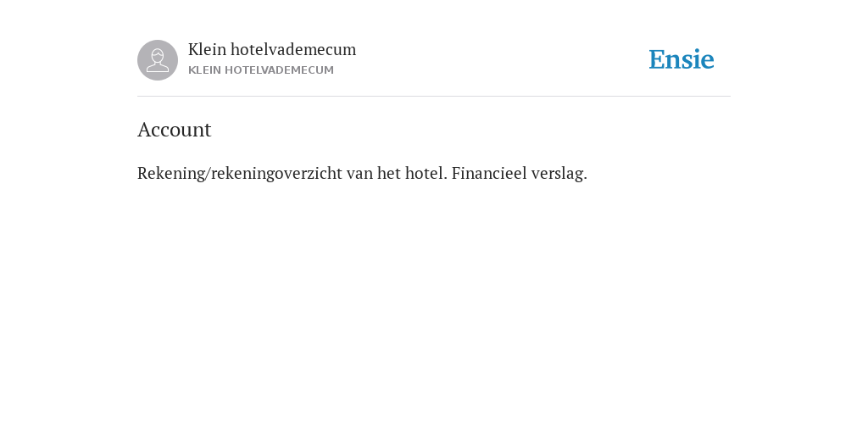The image size is (868, 434).
Task: Click the word Klein in the title
Action: click(x=207, y=49)
